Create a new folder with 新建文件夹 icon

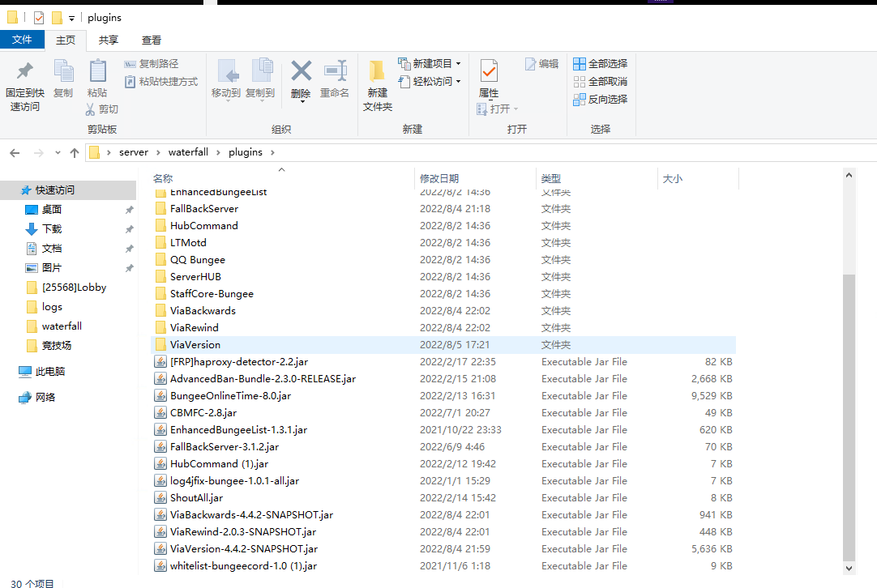(377, 71)
